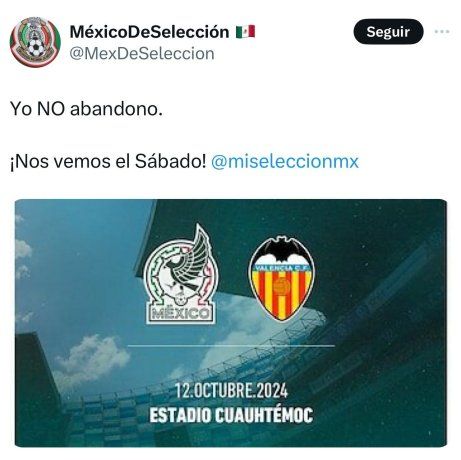The image size is (461, 460).
Task: Click the '¡Nos vemos el Sábado!' text
Action: tap(108, 161)
